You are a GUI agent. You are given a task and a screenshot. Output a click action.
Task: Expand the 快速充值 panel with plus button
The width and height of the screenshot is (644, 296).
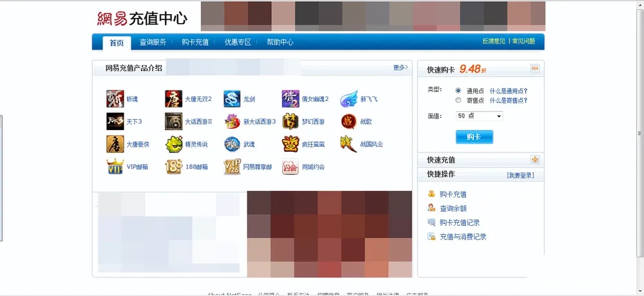(x=535, y=160)
